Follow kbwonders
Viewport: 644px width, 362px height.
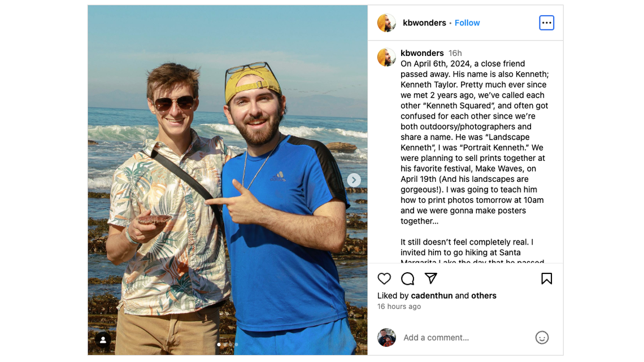pos(467,23)
